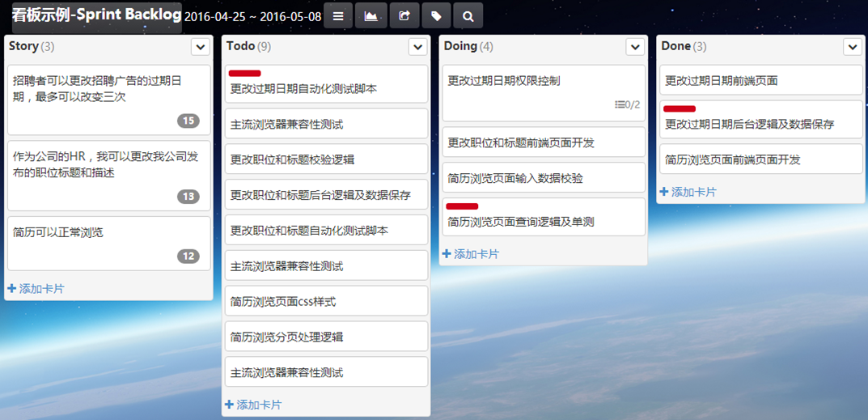Open the hamburger menu in the top bar
The width and height of the screenshot is (868, 420).
pos(337,15)
